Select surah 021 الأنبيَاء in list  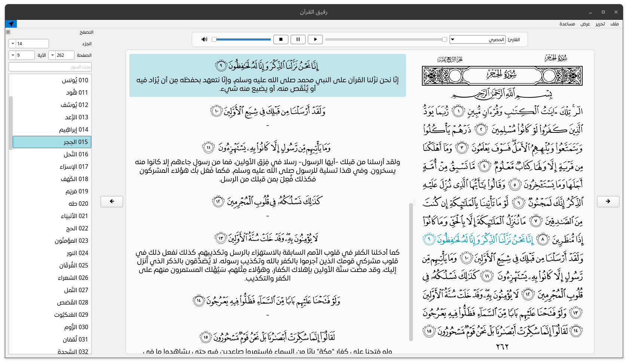click(x=52, y=216)
